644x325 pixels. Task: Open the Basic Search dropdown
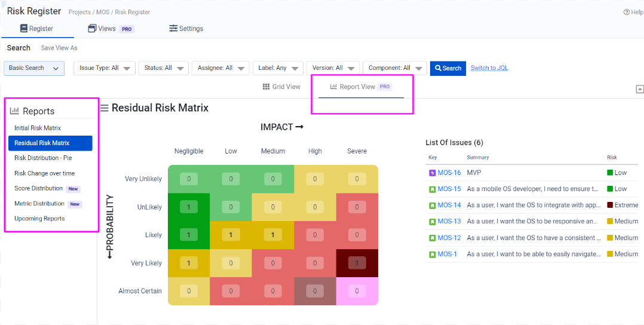[34, 68]
